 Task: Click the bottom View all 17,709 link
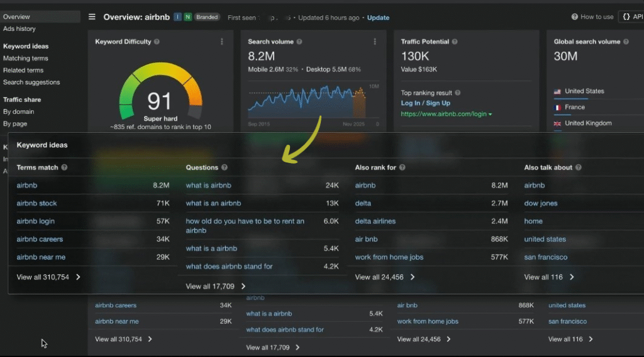273,348
